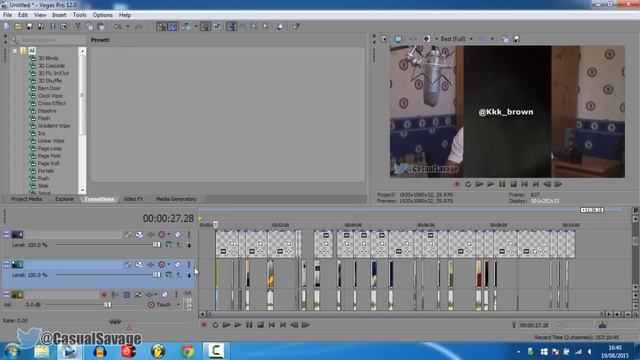
Task: Toggle Enable Snapping in main toolbar
Action: point(162,27)
